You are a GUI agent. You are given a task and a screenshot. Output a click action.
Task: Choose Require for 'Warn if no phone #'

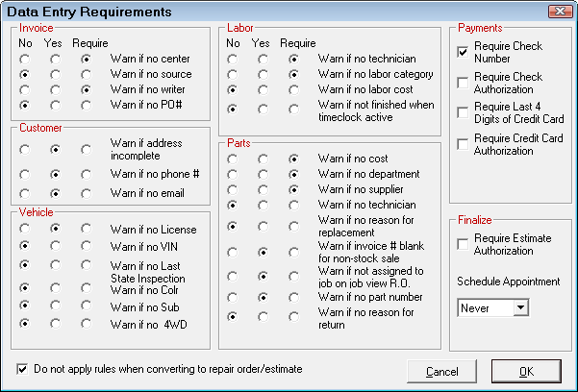point(87,174)
